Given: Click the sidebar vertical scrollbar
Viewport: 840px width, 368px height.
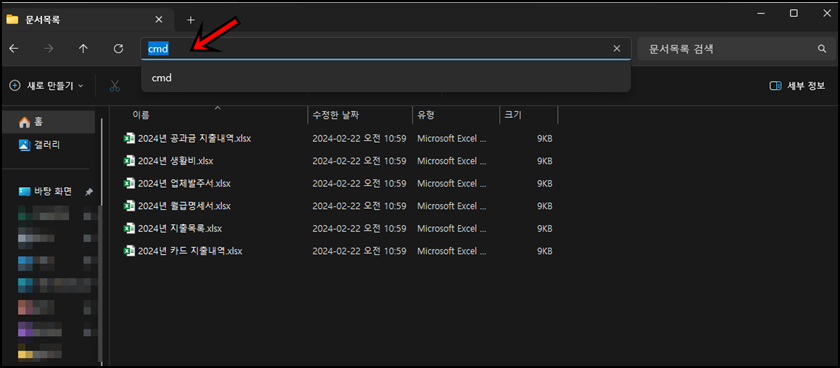Looking at the screenshot, I should tap(100, 241).
